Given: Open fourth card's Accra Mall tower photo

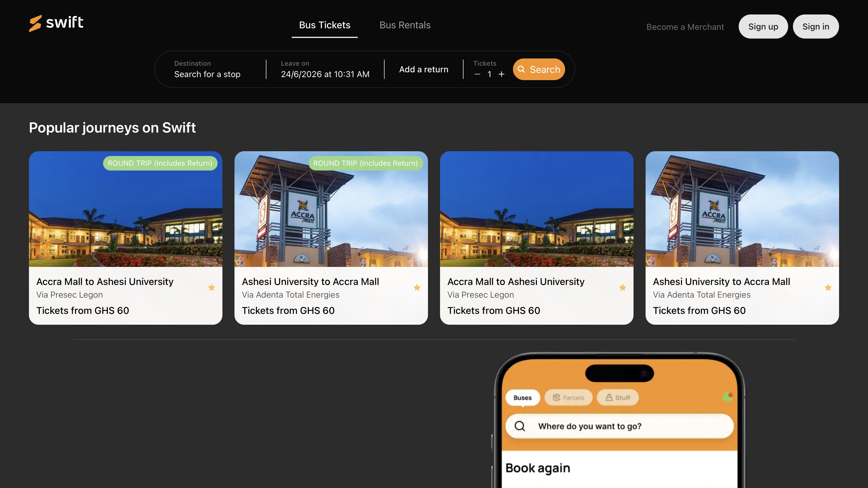Looking at the screenshot, I should coord(742,209).
